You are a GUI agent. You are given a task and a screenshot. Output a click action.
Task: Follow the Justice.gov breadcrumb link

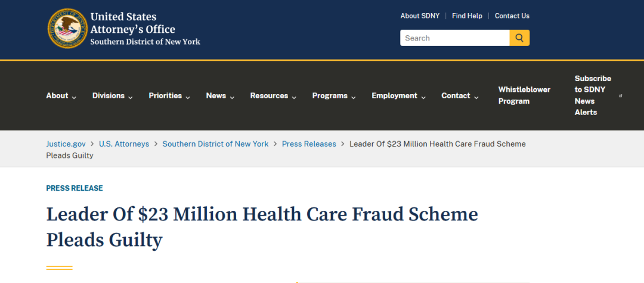coord(66,144)
